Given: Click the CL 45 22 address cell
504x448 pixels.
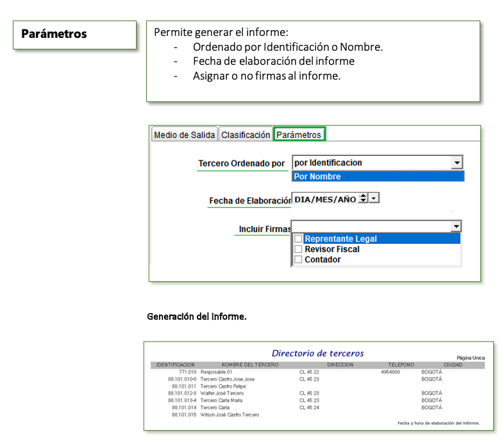Looking at the screenshot, I should pos(309,372).
